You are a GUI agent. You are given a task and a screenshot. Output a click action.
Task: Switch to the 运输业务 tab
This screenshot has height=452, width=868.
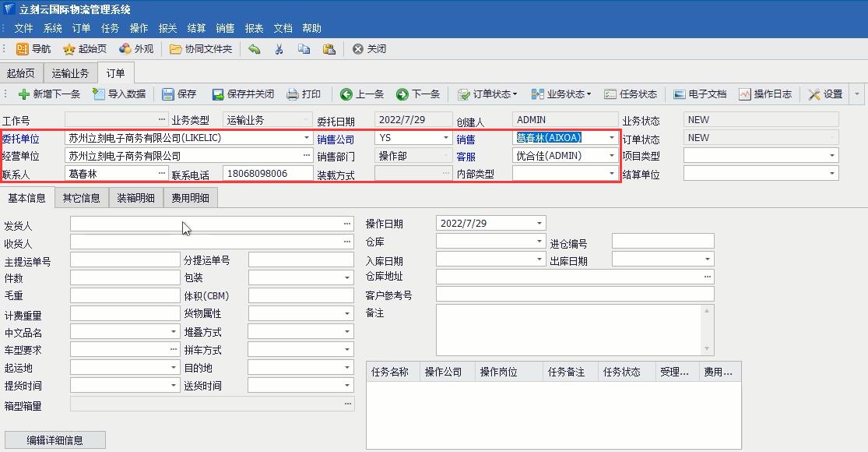[70, 73]
